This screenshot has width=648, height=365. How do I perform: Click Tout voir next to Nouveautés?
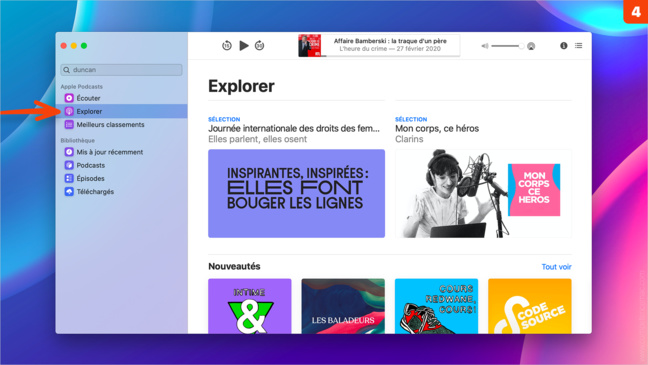pos(556,267)
